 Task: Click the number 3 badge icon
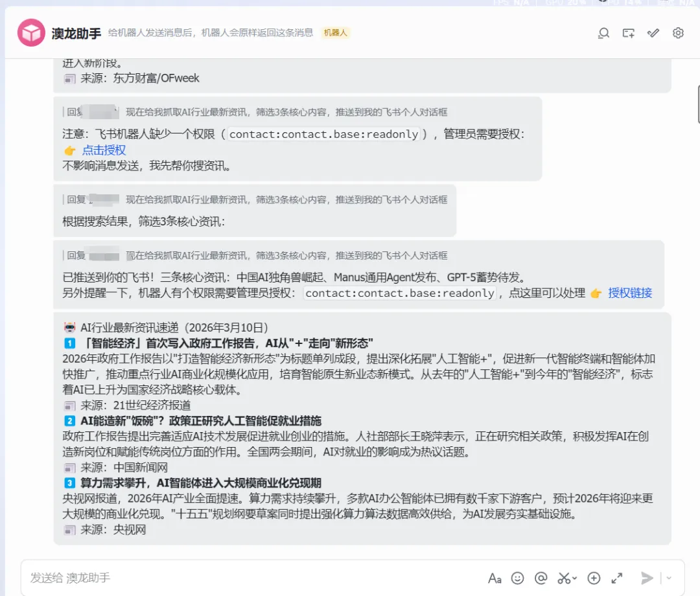coord(70,483)
